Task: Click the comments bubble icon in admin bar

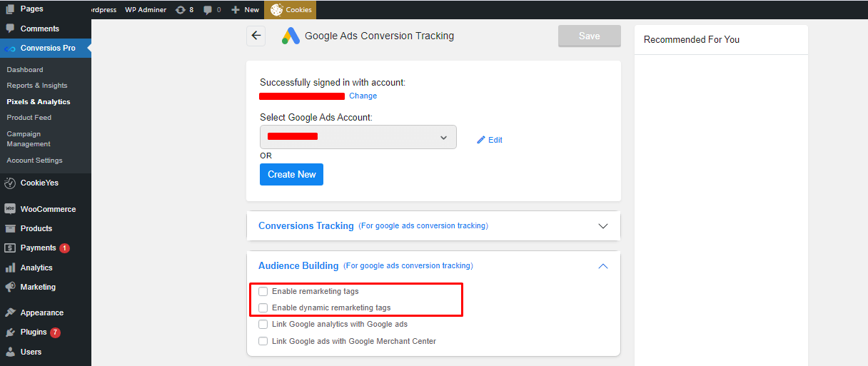Action: (x=208, y=10)
